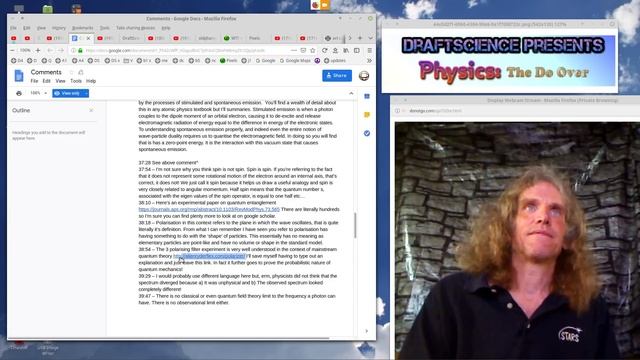Viewport: 640px width, 360px height.
Task: Open the highlighted alienryderflex polarizer link
Action: 210,256
